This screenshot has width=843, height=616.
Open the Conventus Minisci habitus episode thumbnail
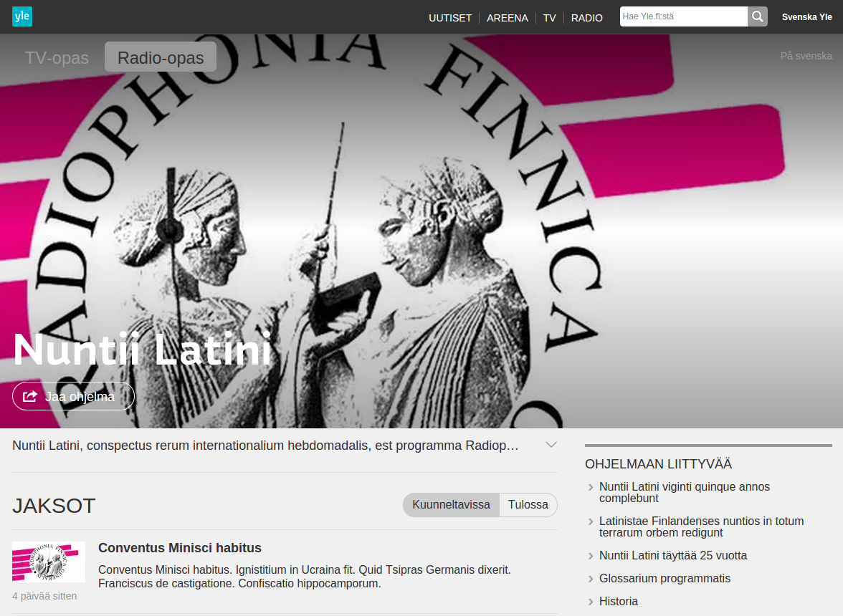(x=49, y=562)
